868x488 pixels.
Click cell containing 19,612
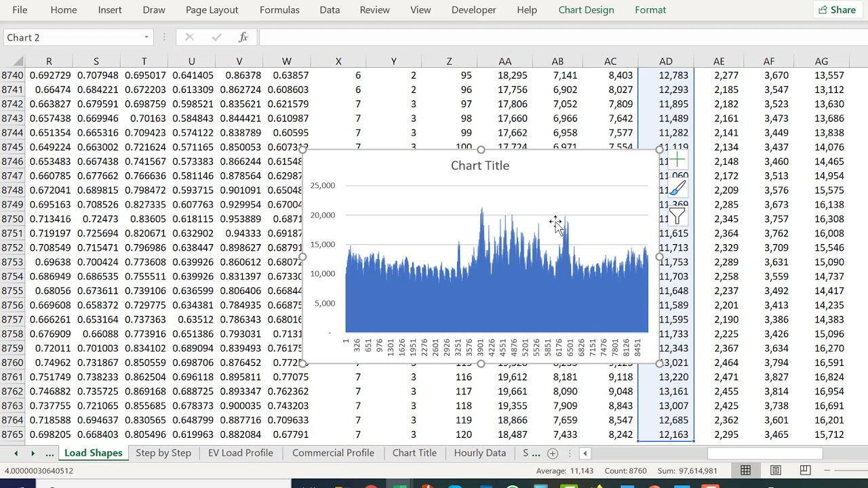point(505,377)
